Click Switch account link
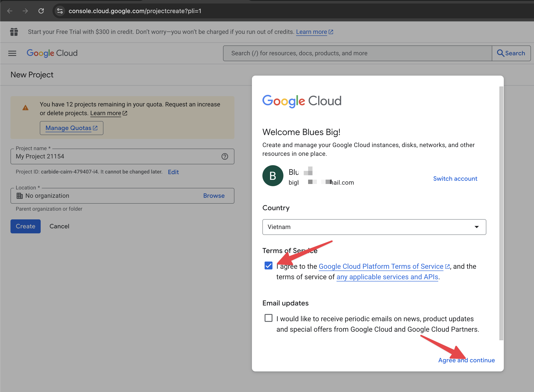534x392 pixels. tap(455, 179)
